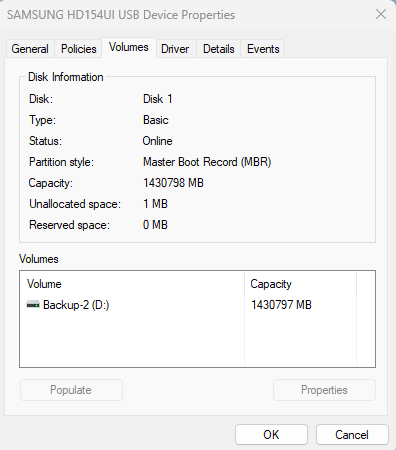Screen dimensions: 396x450
Task: Click the volume Properties button
Action: (324, 390)
